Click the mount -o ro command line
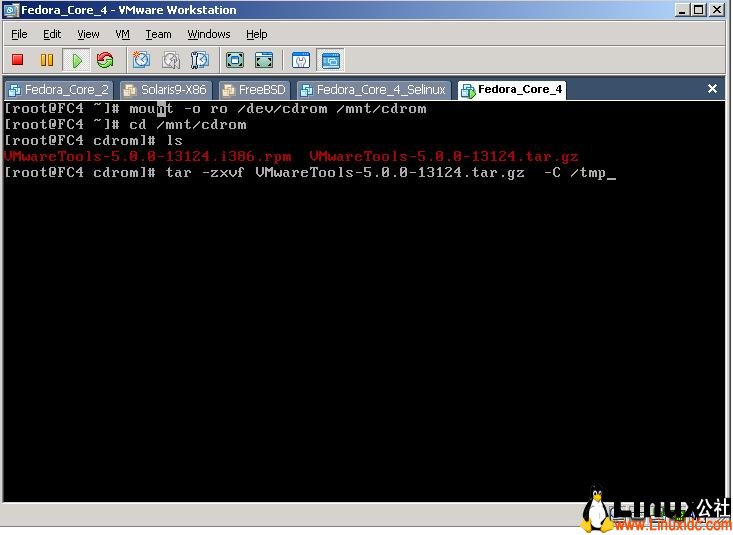Viewport: 733px width, 535px height. [216, 108]
